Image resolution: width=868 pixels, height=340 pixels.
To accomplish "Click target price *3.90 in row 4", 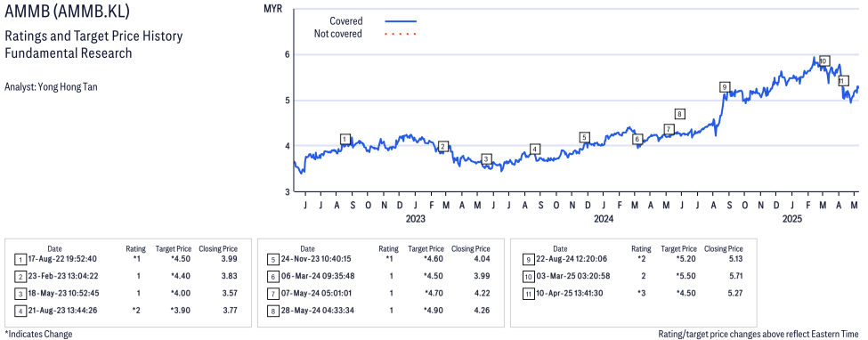I will point(180,310).
